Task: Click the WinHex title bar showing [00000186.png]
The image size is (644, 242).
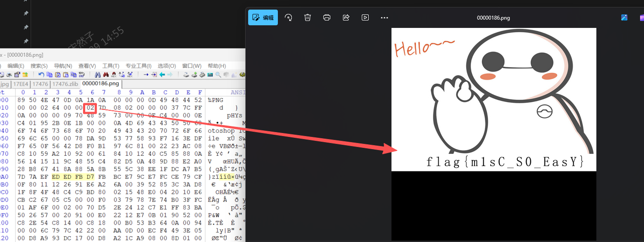Action: click(123, 55)
